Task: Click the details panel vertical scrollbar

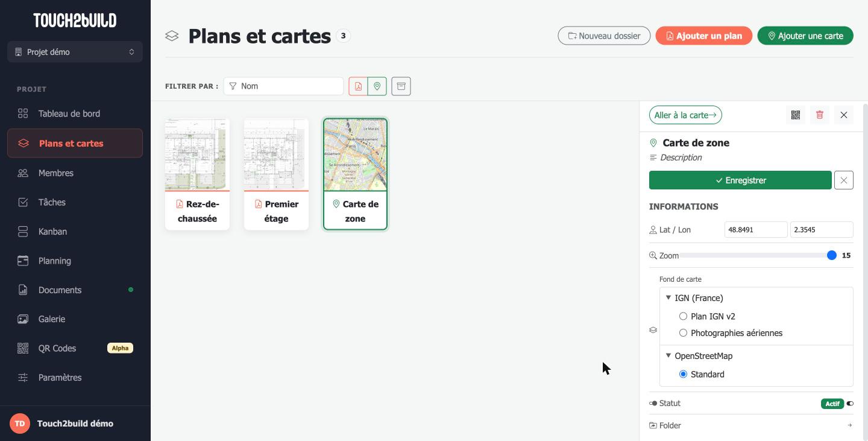Action: (x=866, y=271)
